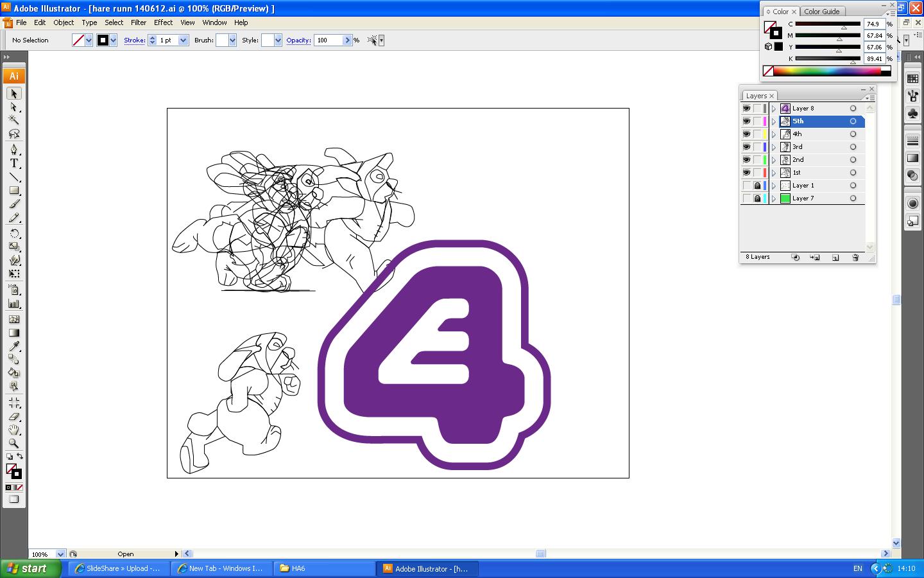Choose the Live Paint Bucket tool
The image size is (924, 578).
[x=13, y=373]
